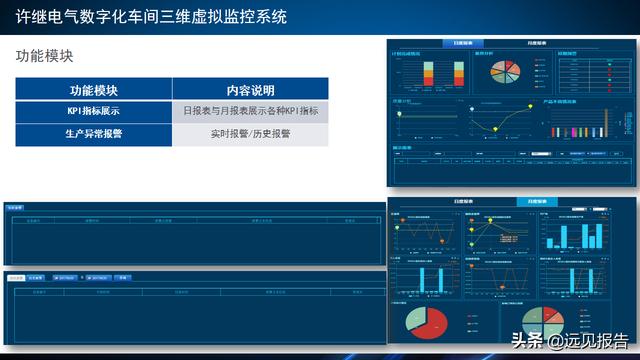The width and height of the screenshot is (640, 360).
Task: Select the 生产异常报警 table cell
Action: pos(94,135)
